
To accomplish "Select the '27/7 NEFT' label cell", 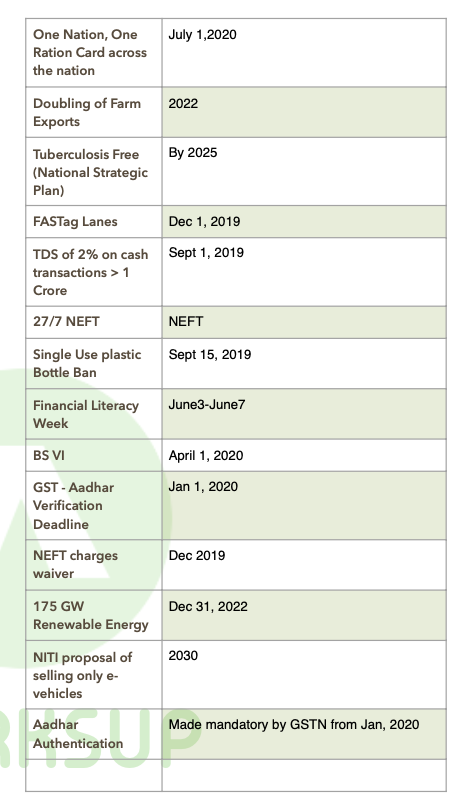I will (94, 322).
